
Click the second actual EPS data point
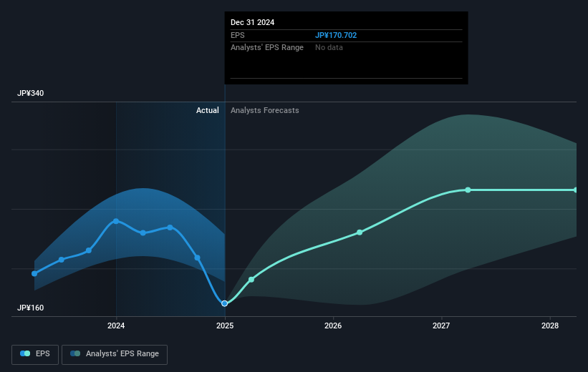pos(62,260)
